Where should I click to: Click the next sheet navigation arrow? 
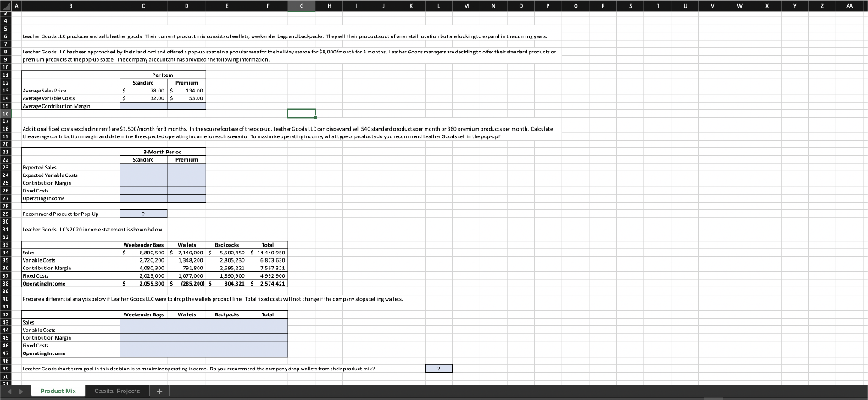pos(23,392)
